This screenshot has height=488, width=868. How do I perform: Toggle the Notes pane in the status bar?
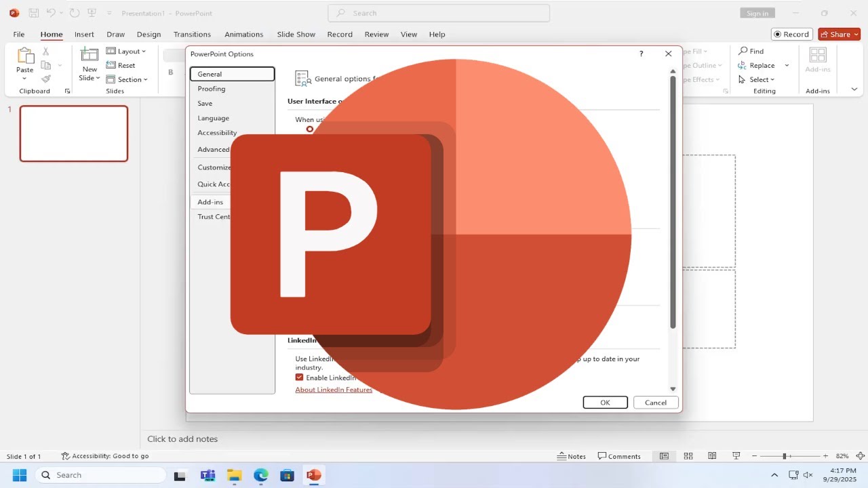[572, 456]
